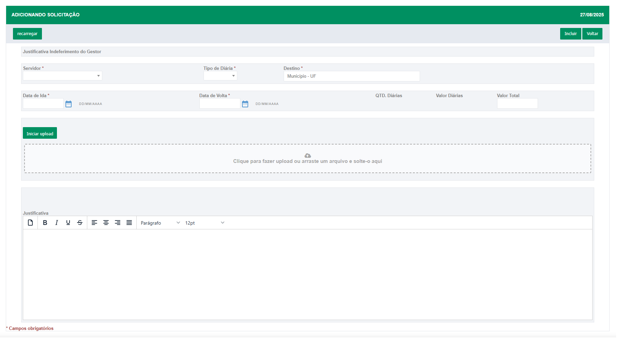Click the Justificativa Indeferimento do Gestor header
This screenshot has height=364, width=628.
[x=62, y=51]
